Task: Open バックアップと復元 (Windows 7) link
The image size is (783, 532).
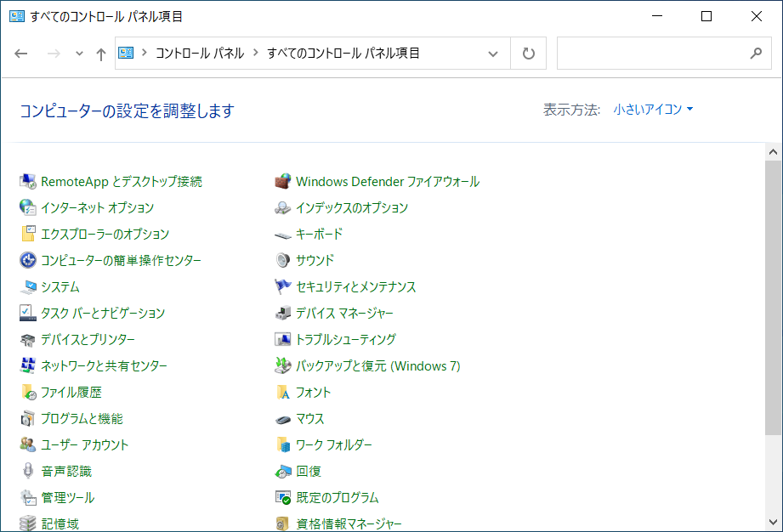Action: pyautogui.click(x=378, y=366)
